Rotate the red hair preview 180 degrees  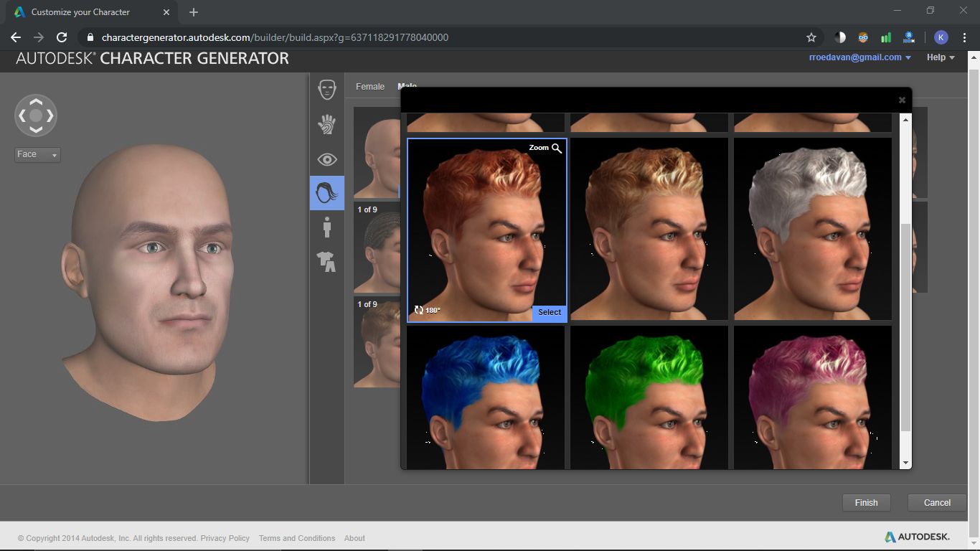tap(427, 310)
